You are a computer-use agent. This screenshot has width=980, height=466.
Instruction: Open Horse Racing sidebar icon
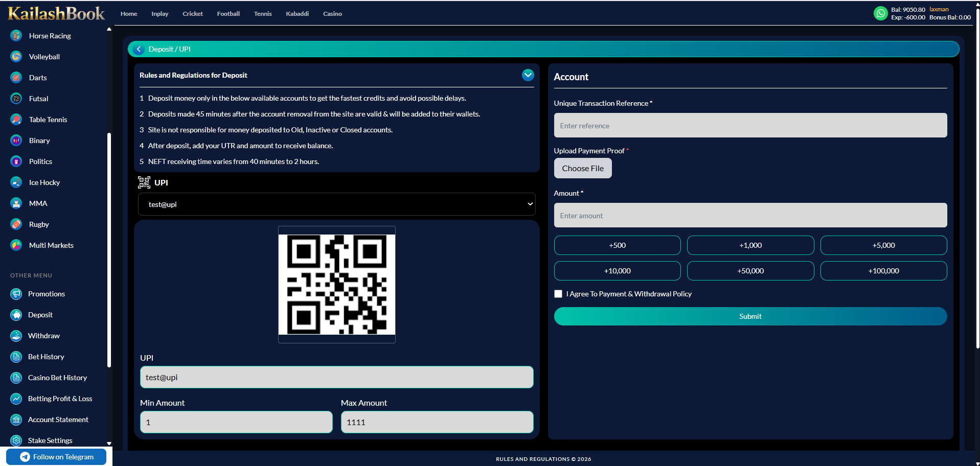[x=16, y=36]
